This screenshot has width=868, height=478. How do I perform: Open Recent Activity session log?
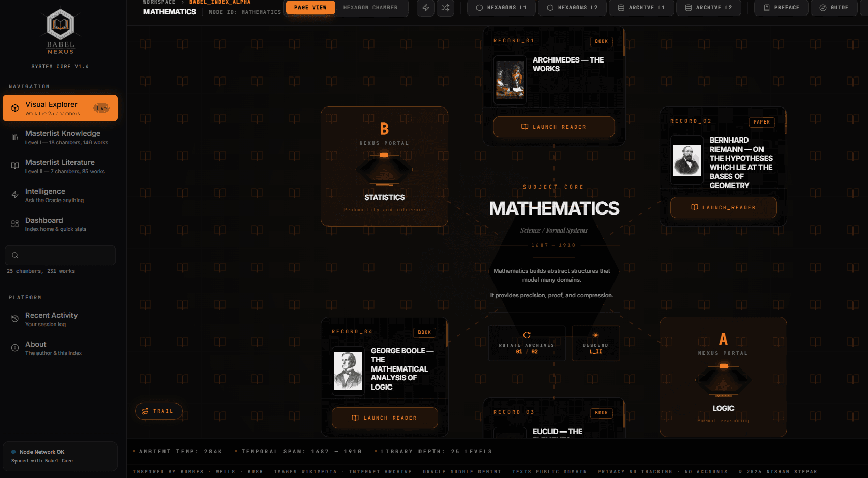click(60, 319)
